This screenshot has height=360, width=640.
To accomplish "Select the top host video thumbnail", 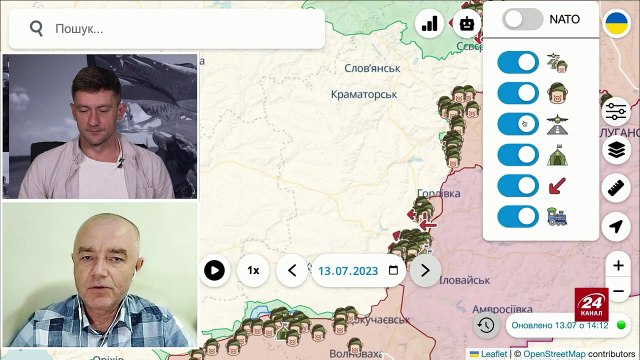I will pos(100,127).
